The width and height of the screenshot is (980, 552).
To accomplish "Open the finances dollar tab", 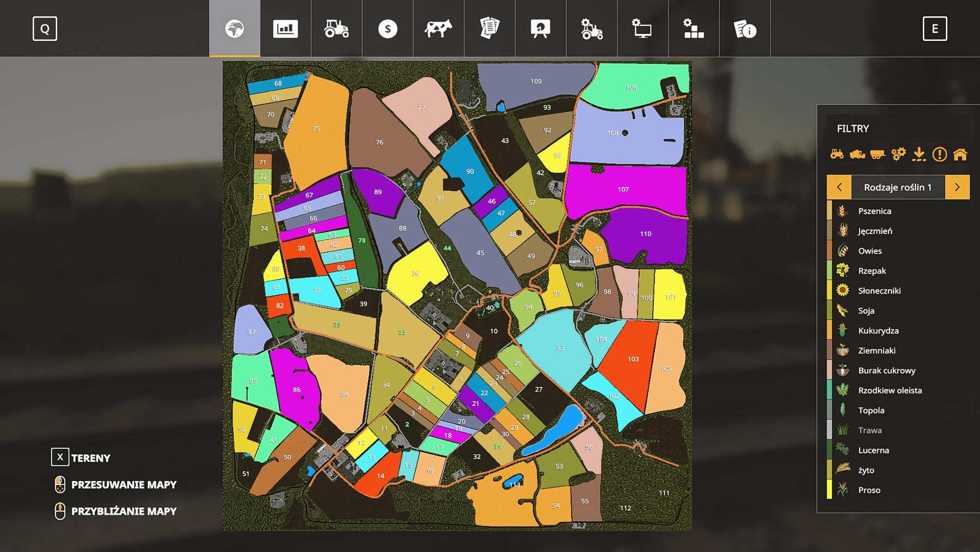I will coord(388,28).
